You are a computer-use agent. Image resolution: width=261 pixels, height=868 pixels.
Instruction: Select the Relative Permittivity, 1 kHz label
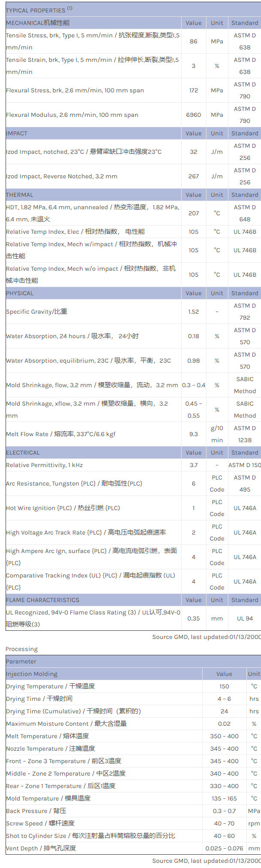[x=44, y=465]
